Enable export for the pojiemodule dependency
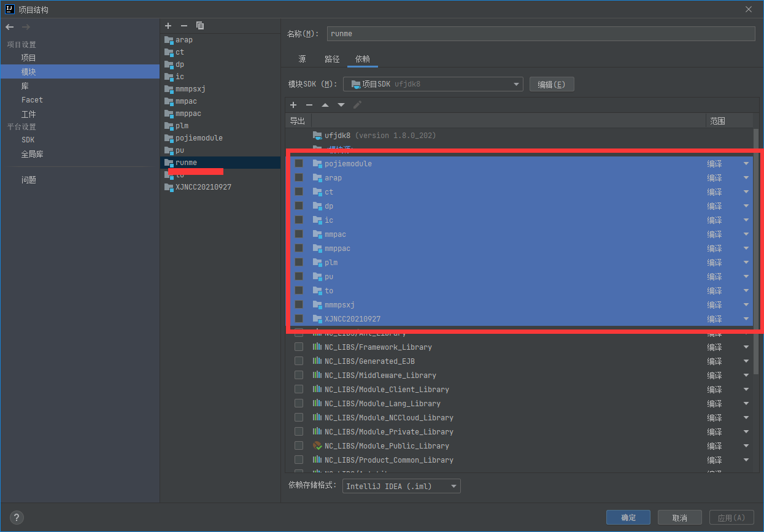 coord(299,163)
